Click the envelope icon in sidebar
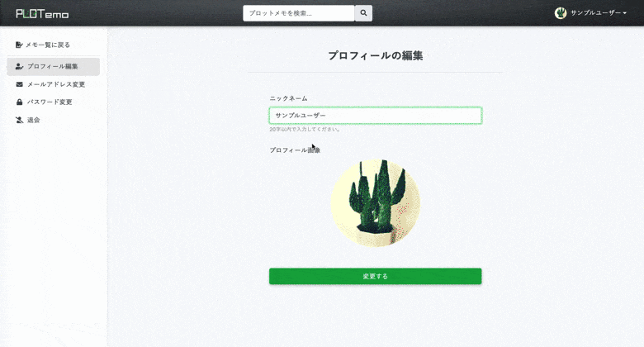Screen dimensions: 644x347 [19, 84]
